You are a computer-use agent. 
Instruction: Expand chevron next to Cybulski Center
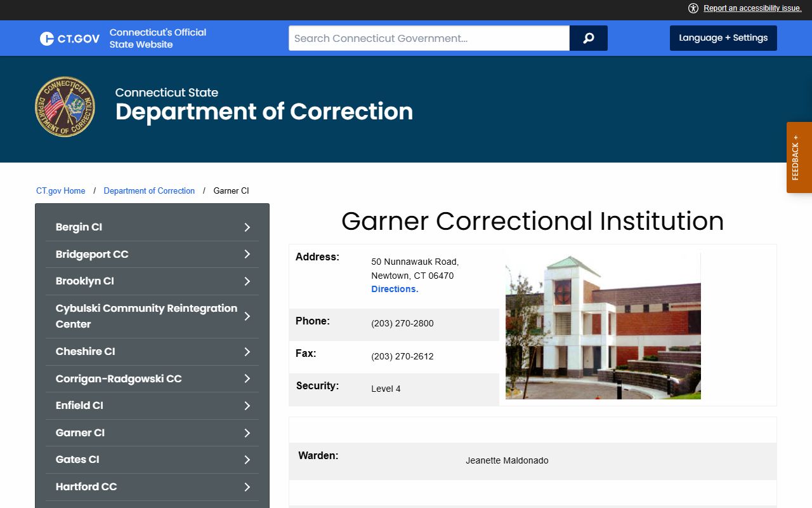(247, 316)
